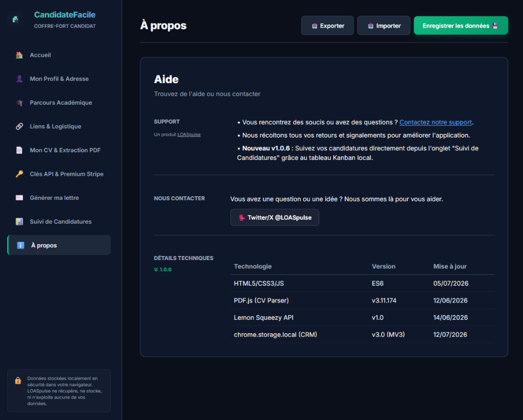Click the info icon beside À propos
Image resolution: width=523 pixels, height=420 pixels.
(x=20, y=245)
